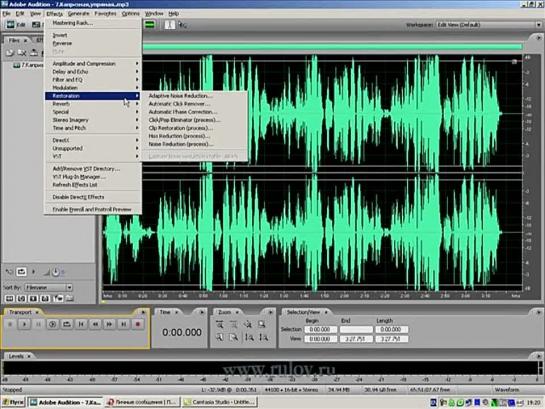Go to beginning transport button
This screenshot has width=545, height=409.
tap(81, 324)
